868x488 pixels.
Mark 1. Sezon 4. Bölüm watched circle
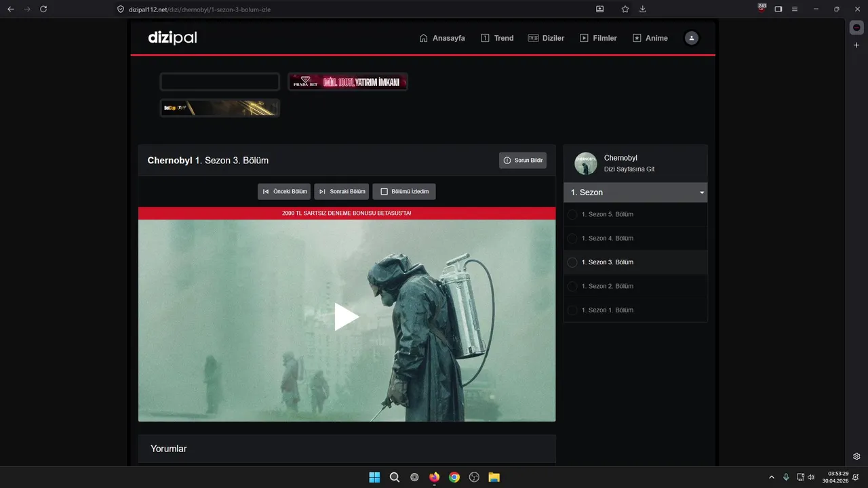click(x=572, y=239)
